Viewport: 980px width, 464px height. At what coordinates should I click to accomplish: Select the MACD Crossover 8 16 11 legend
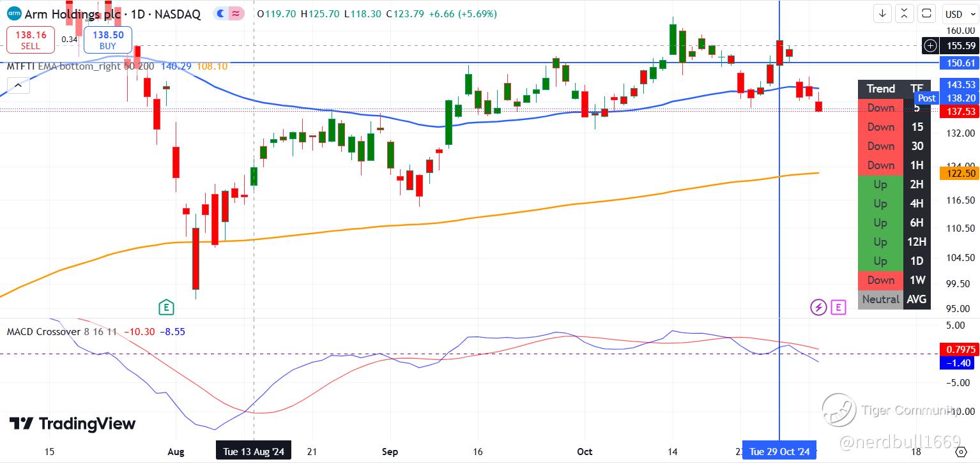pyautogui.click(x=62, y=332)
